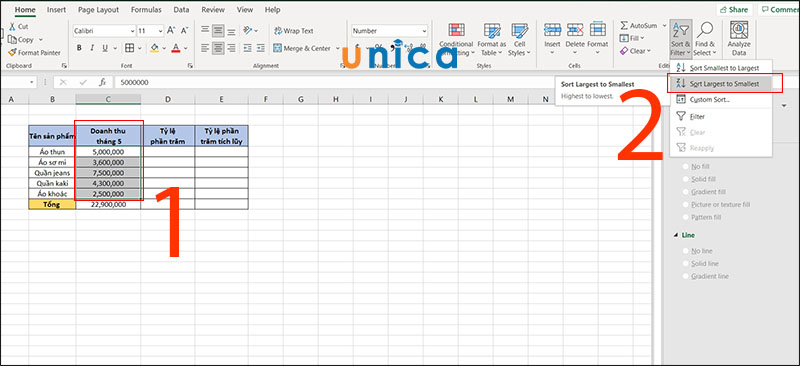800x366 pixels.
Task: Click the Borders icon
Action: pos(130,48)
